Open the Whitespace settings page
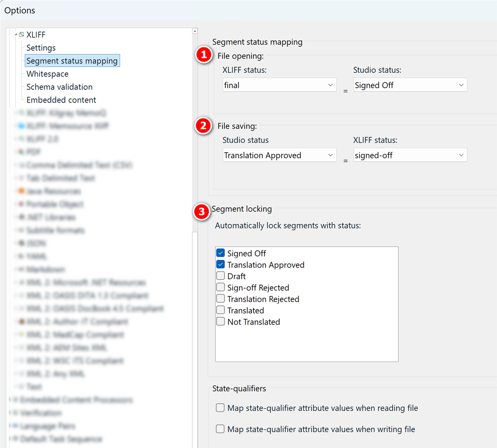Viewport: 497px width, 448px height. pos(47,74)
